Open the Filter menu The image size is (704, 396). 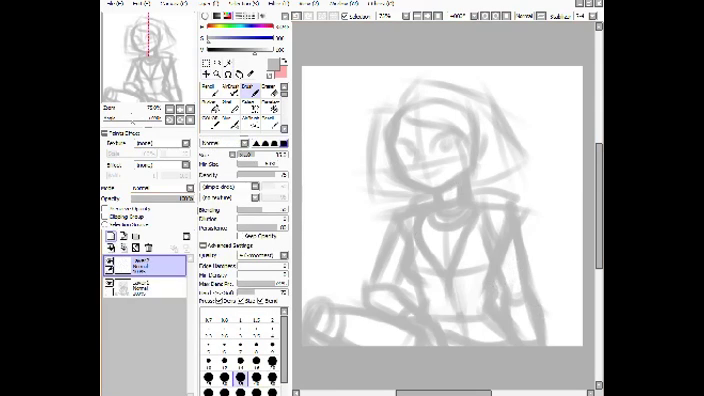coord(278,3)
